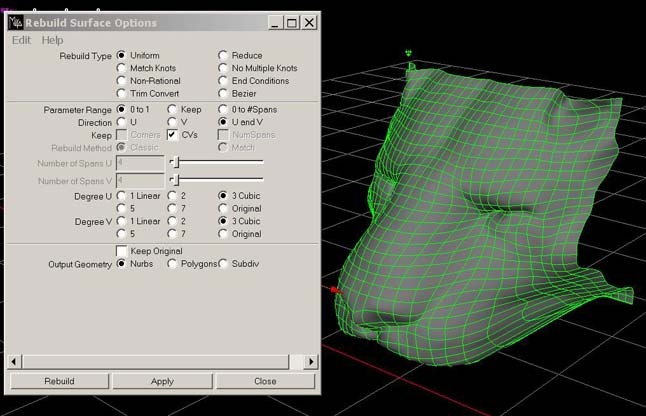
Task: Choose Direction U and V
Action: [x=223, y=122]
